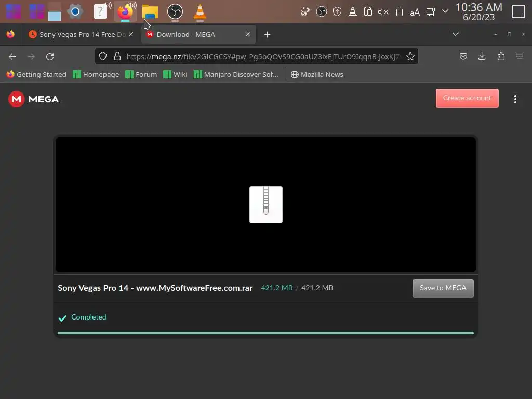
Task: Open OBS Studio from the panel
Action: (175, 11)
